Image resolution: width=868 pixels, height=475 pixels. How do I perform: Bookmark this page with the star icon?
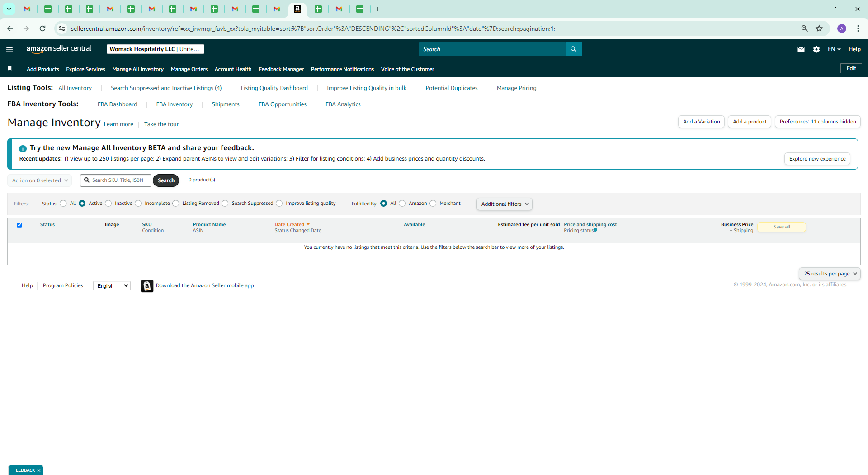819,28
